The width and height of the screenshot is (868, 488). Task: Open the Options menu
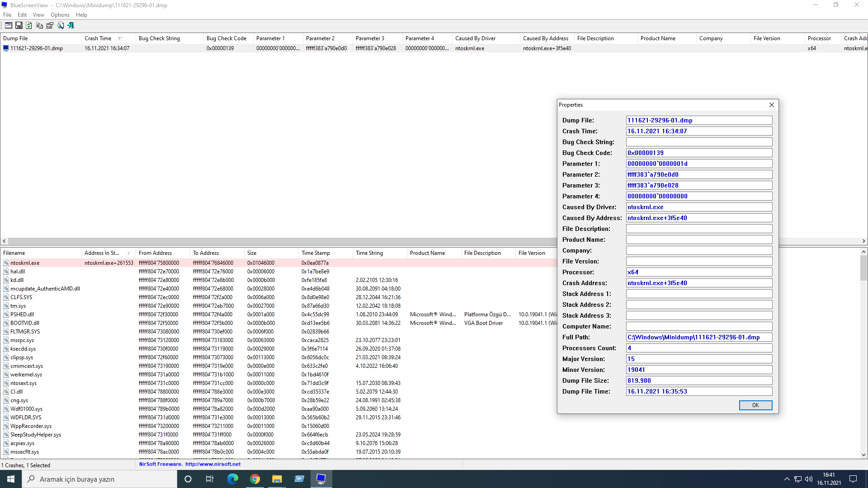60,15
